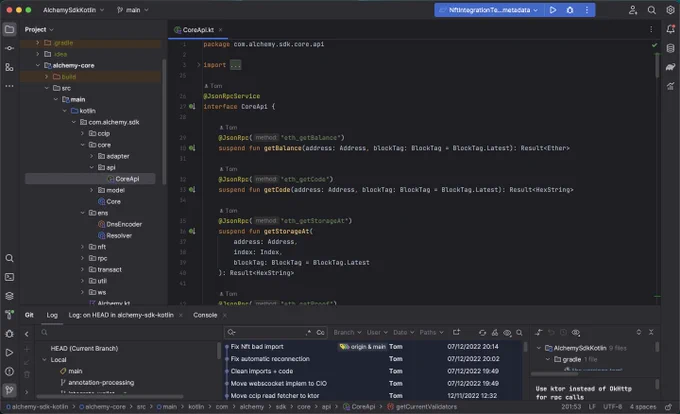Toggle regex in Git log search
This screenshot has width=680, height=414.
[x=308, y=333]
